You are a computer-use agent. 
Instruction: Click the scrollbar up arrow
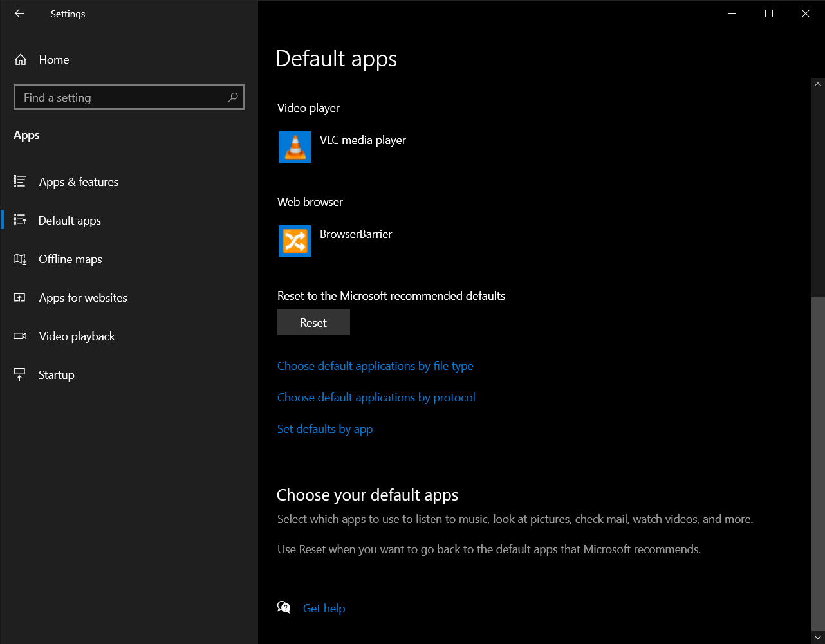coord(818,84)
